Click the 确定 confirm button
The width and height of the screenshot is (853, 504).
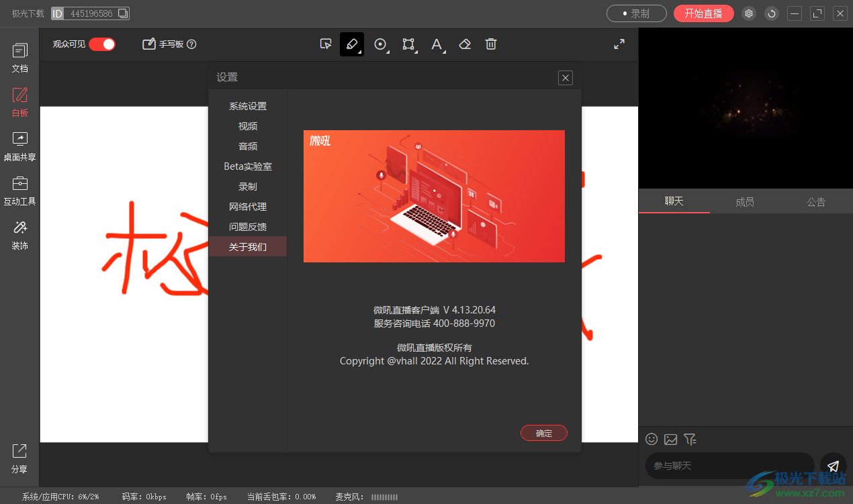[544, 434]
